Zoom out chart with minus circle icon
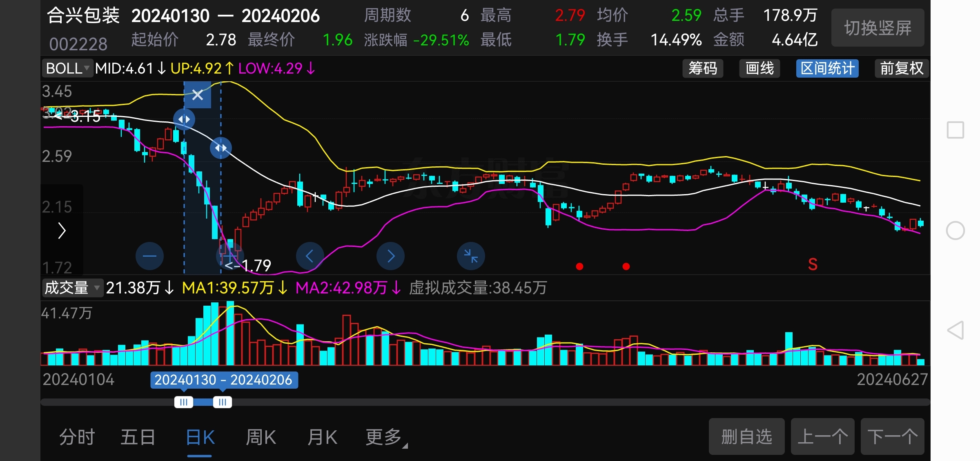The width and height of the screenshot is (980, 461). pyautogui.click(x=149, y=256)
